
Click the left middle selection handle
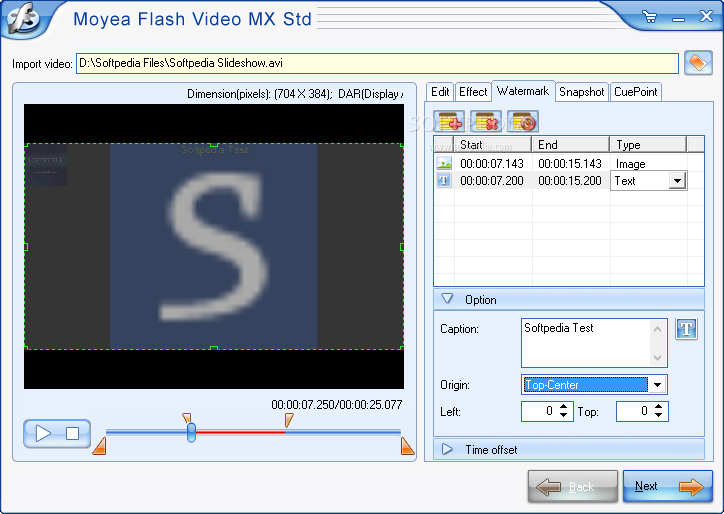(26, 247)
